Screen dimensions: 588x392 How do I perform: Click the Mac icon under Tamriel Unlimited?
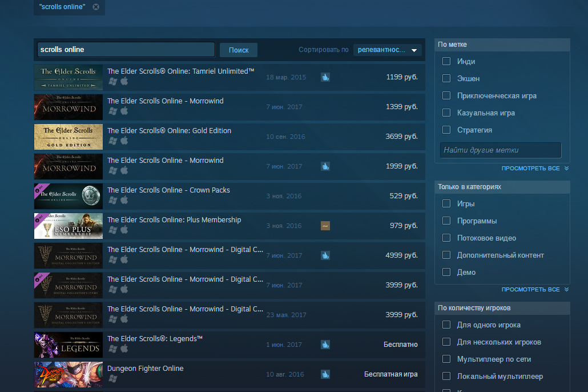pyautogui.click(x=124, y=81)
